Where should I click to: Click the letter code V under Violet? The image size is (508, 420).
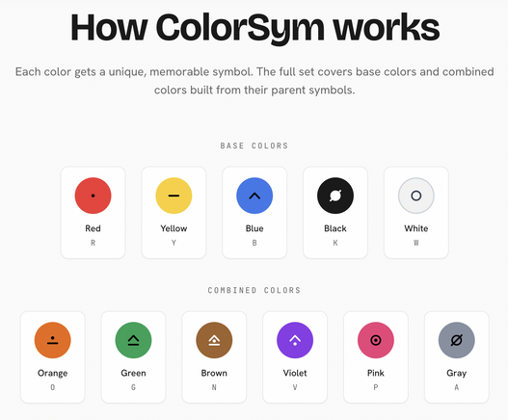295,387
